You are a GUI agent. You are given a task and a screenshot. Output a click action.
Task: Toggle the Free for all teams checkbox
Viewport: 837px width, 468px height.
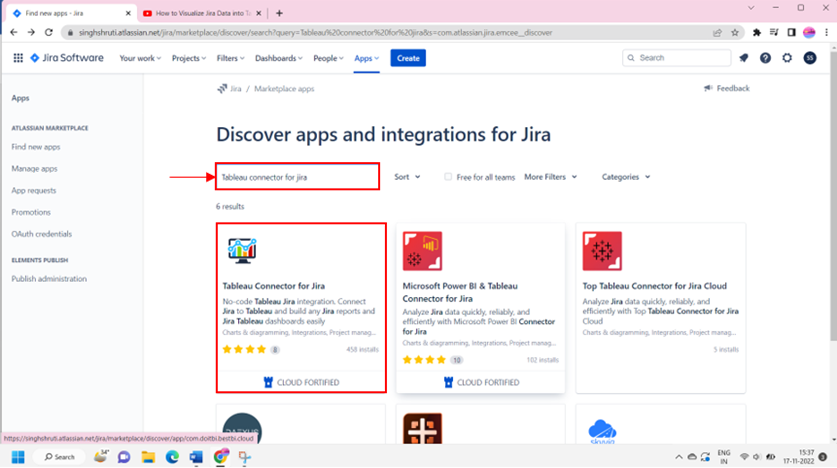click(x=448, y=177)
